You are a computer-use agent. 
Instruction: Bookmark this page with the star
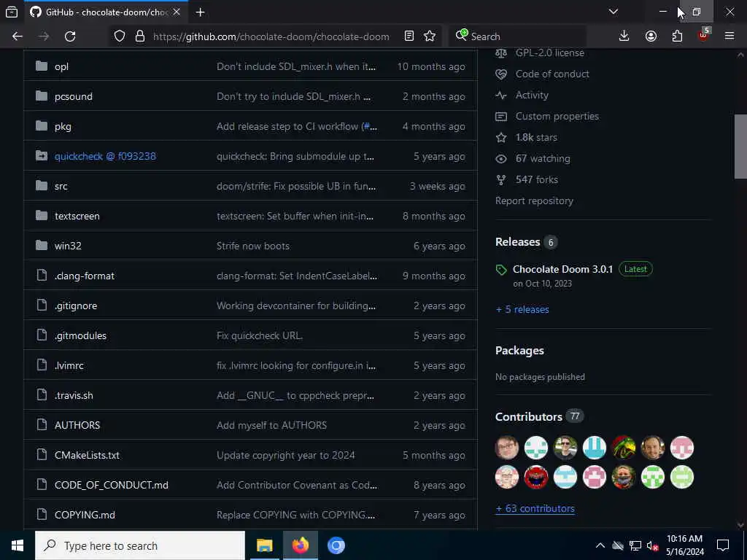pos(430,36)
